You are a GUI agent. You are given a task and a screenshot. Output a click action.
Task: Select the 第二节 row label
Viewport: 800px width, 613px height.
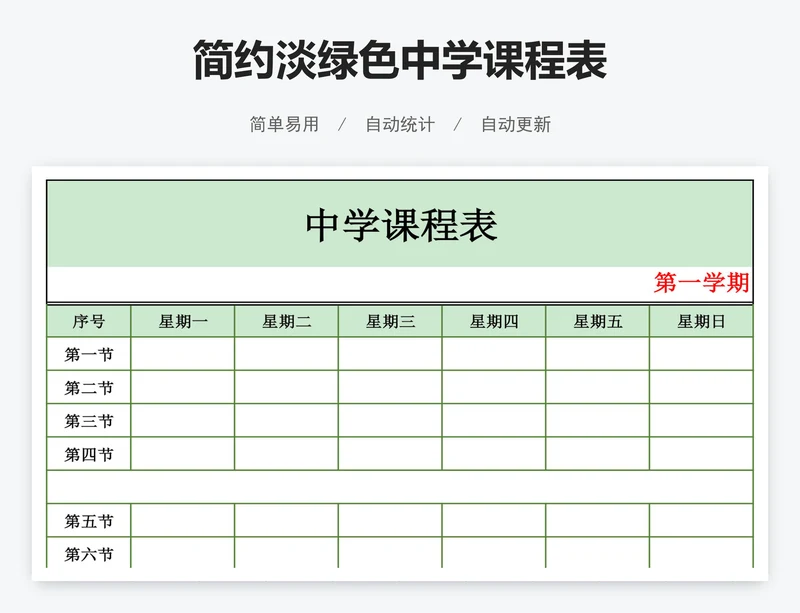[89, 387]
